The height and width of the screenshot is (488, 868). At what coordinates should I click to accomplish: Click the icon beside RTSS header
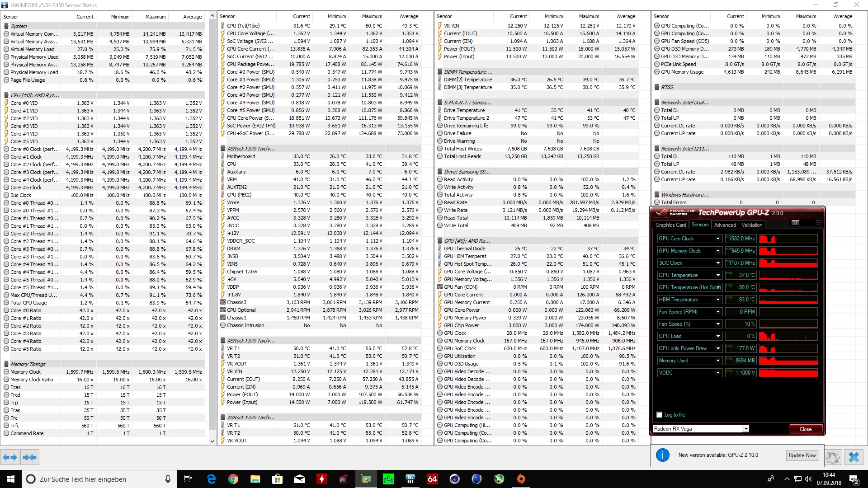pos(657,87)
